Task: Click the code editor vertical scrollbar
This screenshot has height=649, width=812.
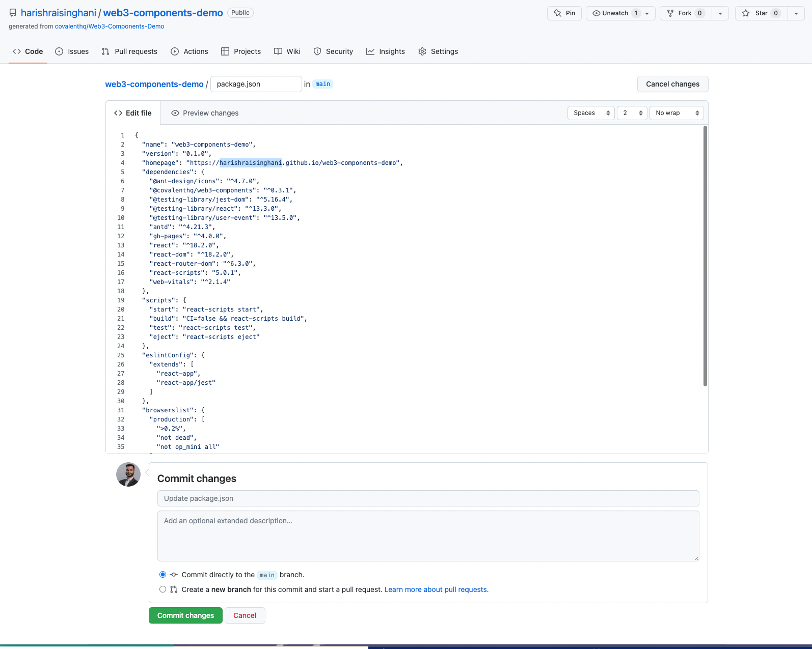Action: [705, 256]
